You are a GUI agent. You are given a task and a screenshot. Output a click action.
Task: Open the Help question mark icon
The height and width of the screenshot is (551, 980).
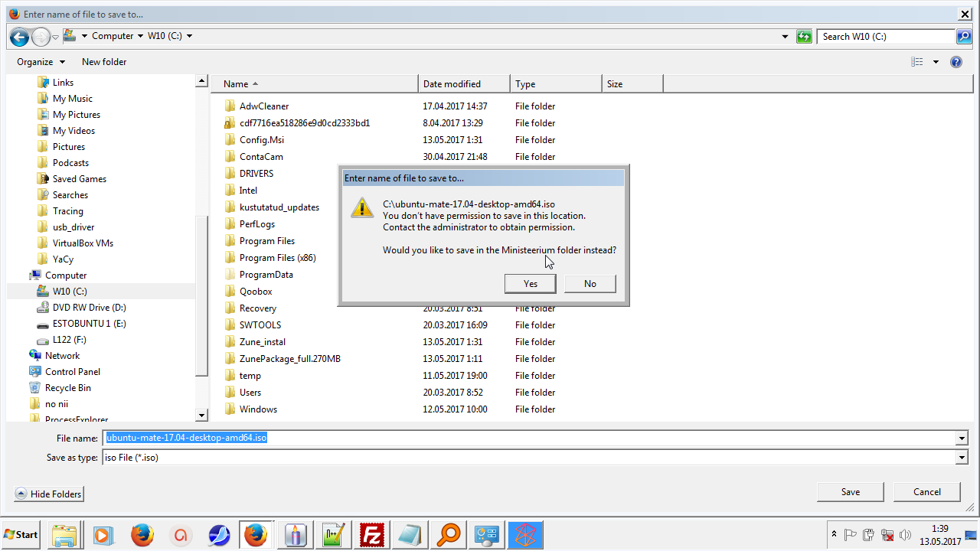tap(956, 62)
